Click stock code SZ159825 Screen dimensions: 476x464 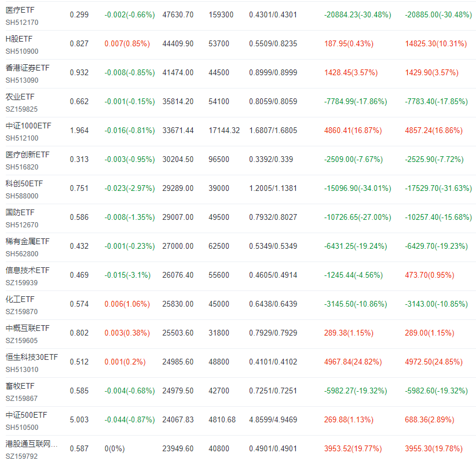click(21, 109)
